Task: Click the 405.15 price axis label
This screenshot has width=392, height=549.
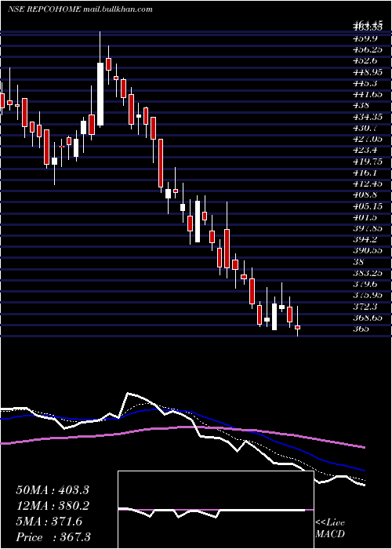Action: click(366, 206)
